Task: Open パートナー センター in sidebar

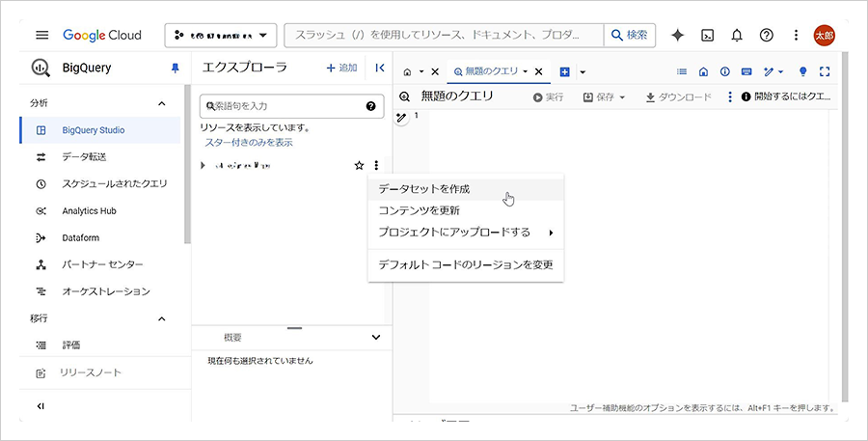Action: pos(100,264)
